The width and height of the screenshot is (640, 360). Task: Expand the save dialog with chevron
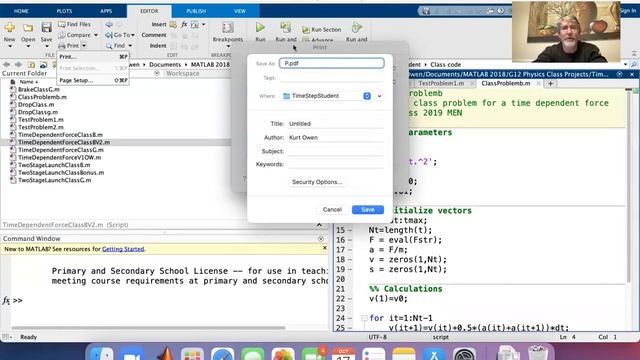[x=379, y=96]
